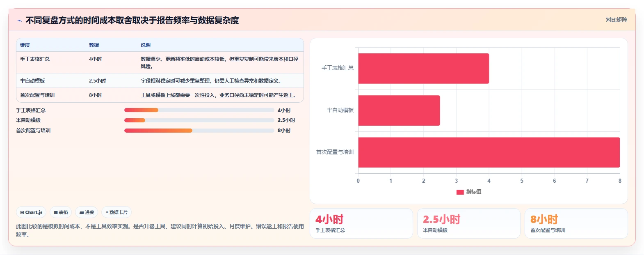Click the 维度 column header

25,45
